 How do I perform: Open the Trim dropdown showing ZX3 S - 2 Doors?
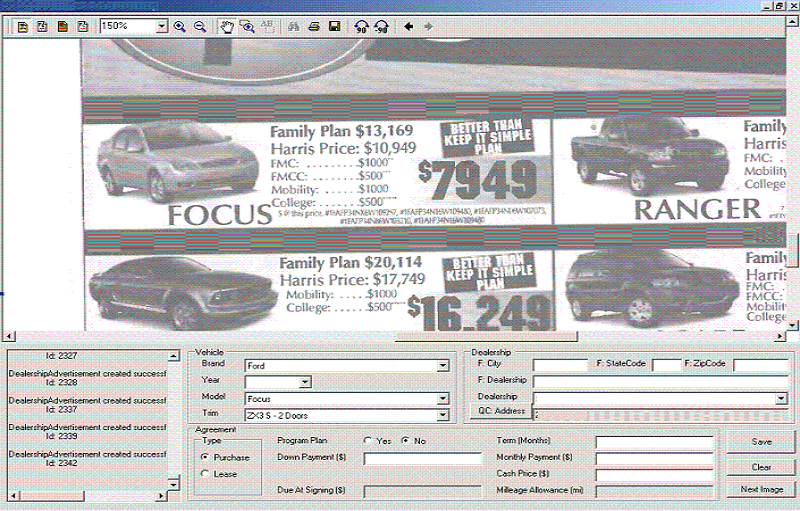(x=442, y=416)
